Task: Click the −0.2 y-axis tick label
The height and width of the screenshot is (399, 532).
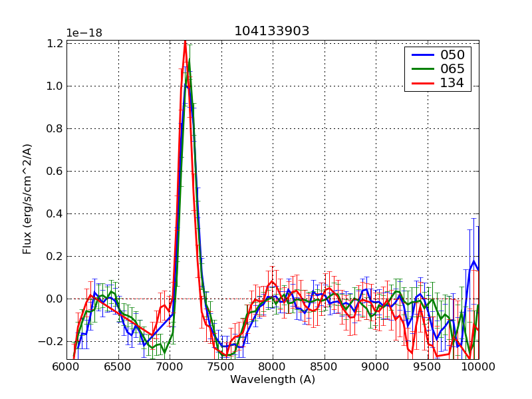Action: pyautogui.click(x=52, y=341)
